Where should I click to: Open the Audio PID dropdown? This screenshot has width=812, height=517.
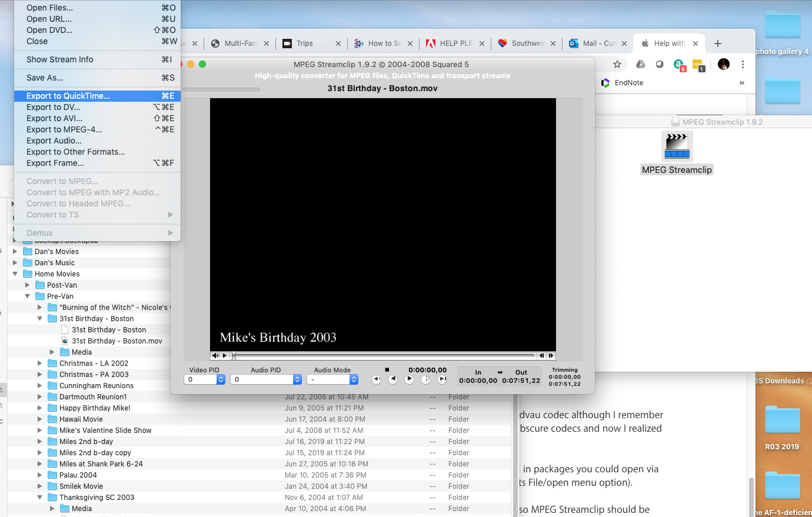pos(267,379)
